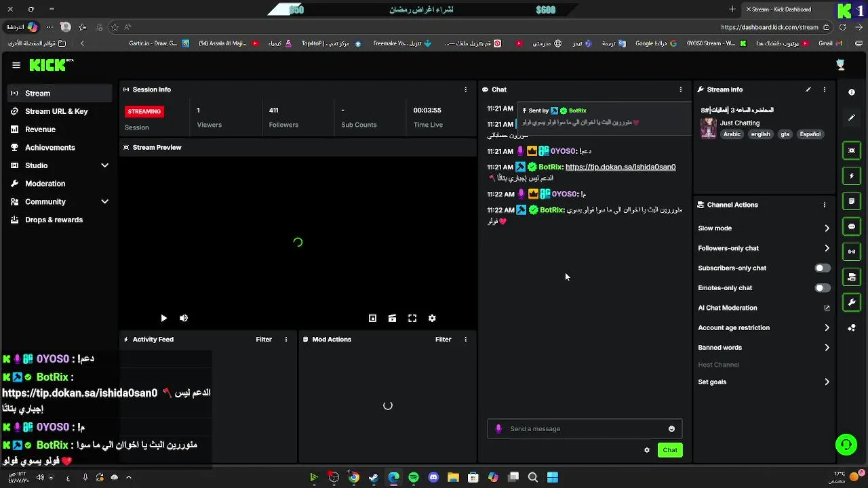The image size is (868, 488).
Task: Open Stream info panel three-dot menu
Action: 825,89
